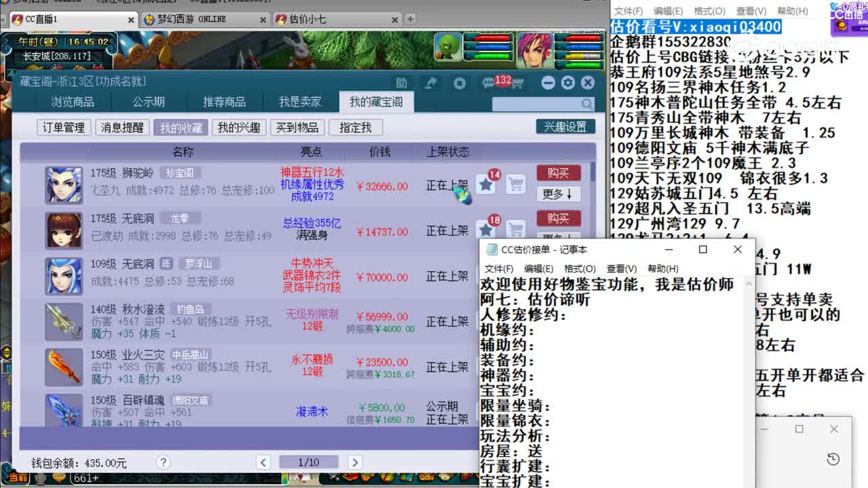The image size is (868, 488).
Task: Switch to 公示期 tab
Action: pos(149,102)
